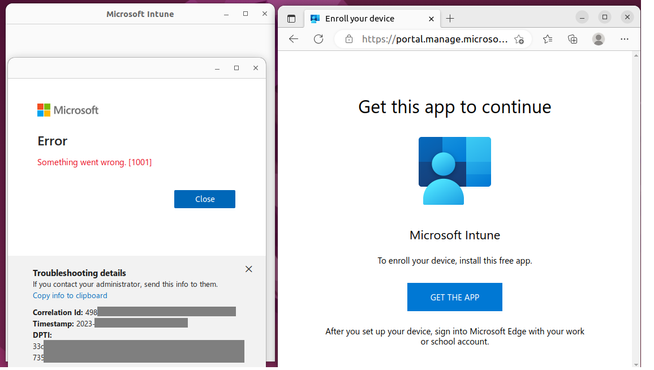Screen dimensions: 654x370
Task: Click the address bar URL
Action: 435,39
